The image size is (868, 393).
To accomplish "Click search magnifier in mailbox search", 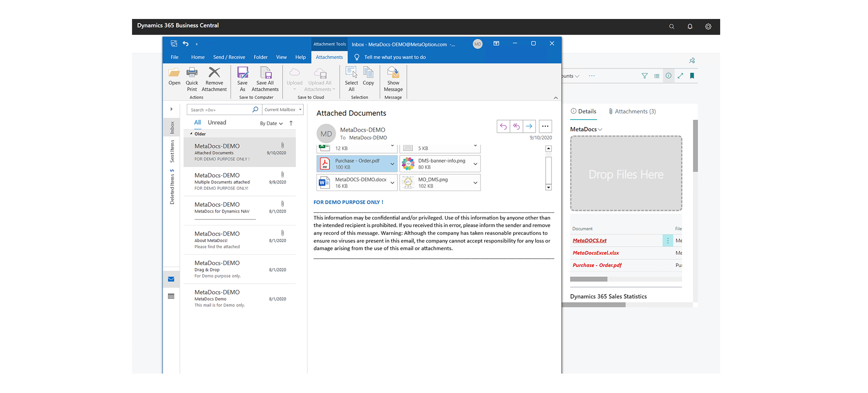I will [x=255, y=110].
